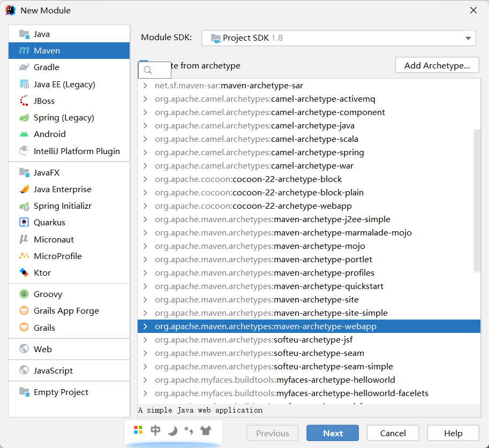This screenshot has width=489, height=448.
Task: Click the IME shirt skin icon
Action: 206,430
